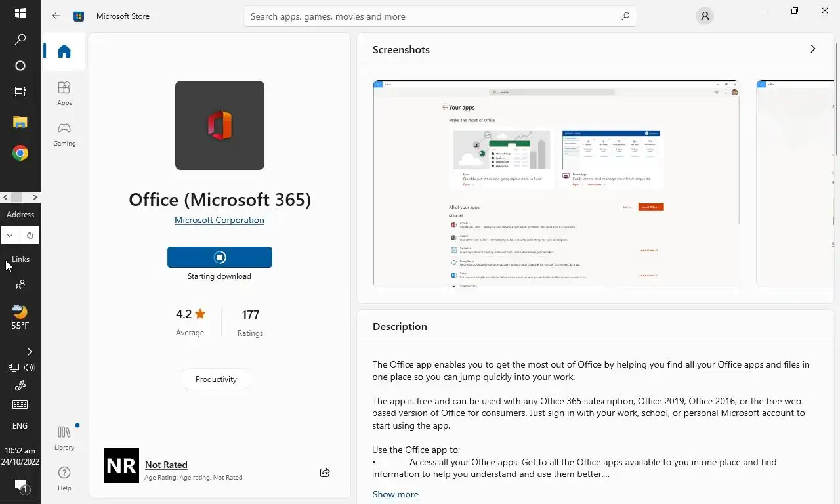Open the touch keyboard icon
Image resolution: width=840 pixels, height=504 pixels.
click(20, 405)
